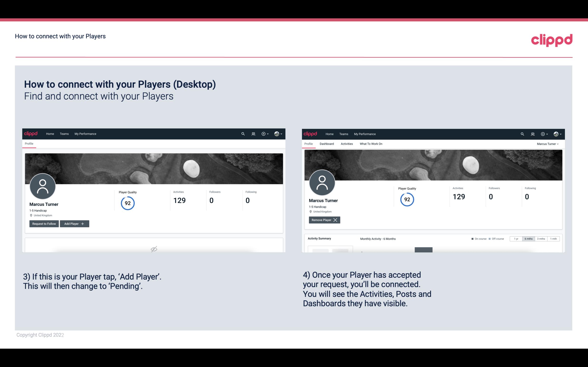Click the Clippd logo icon top-left

[x=31, y=133]
